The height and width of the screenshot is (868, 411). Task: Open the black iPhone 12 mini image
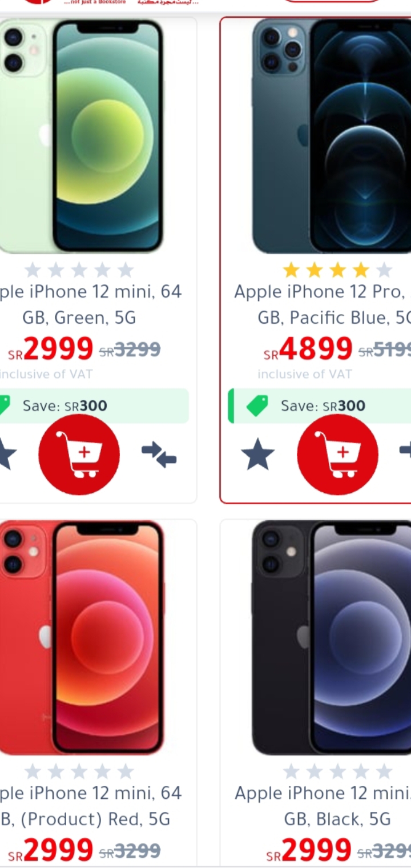331,637
